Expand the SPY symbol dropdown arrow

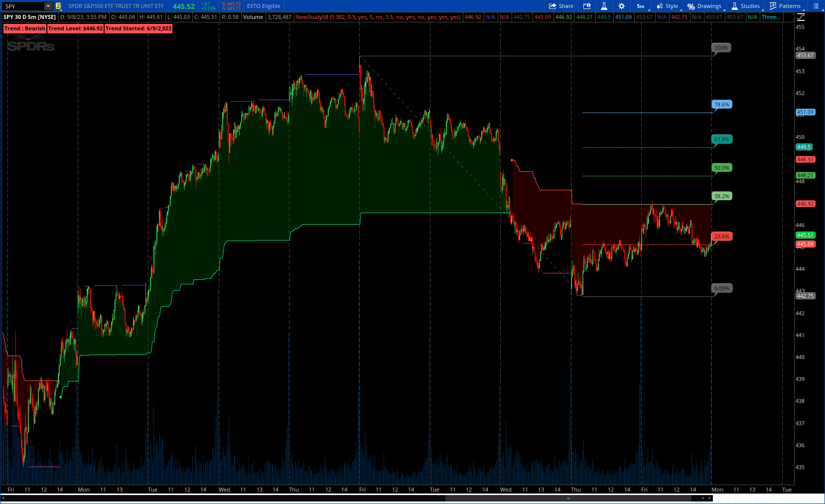[x=48, y=6]
